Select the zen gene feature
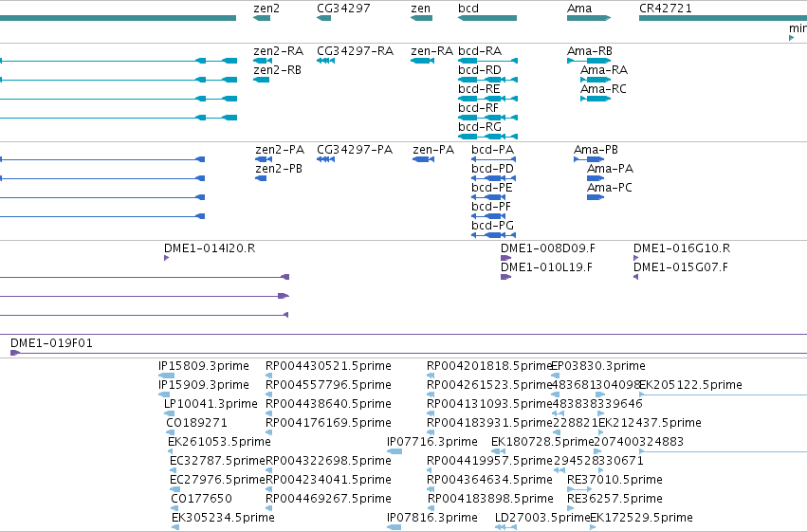 tap(421, 18)
